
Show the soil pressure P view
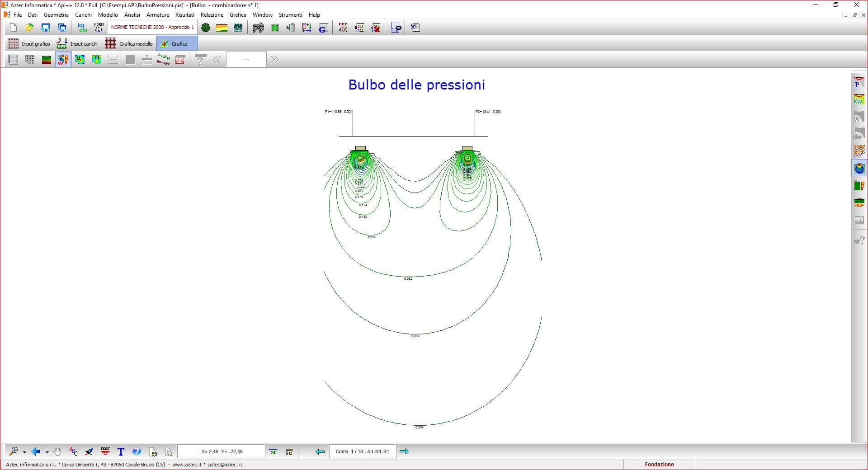point(859,83)
